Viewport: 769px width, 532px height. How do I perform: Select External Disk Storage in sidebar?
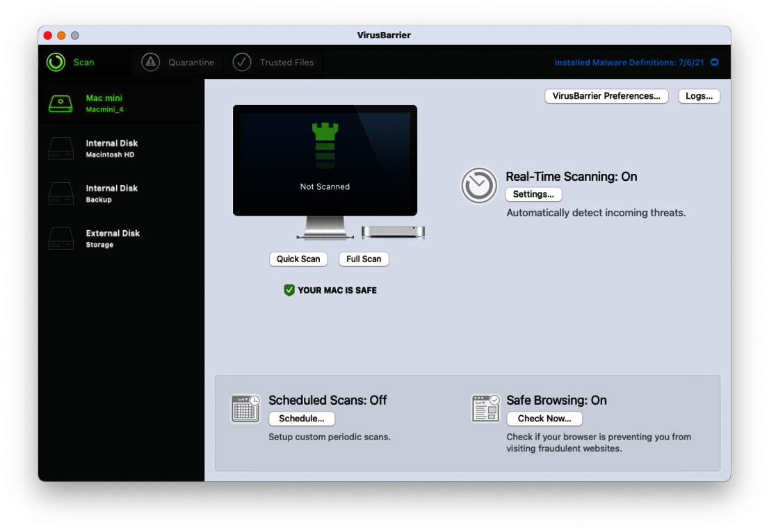coord(111,239)
